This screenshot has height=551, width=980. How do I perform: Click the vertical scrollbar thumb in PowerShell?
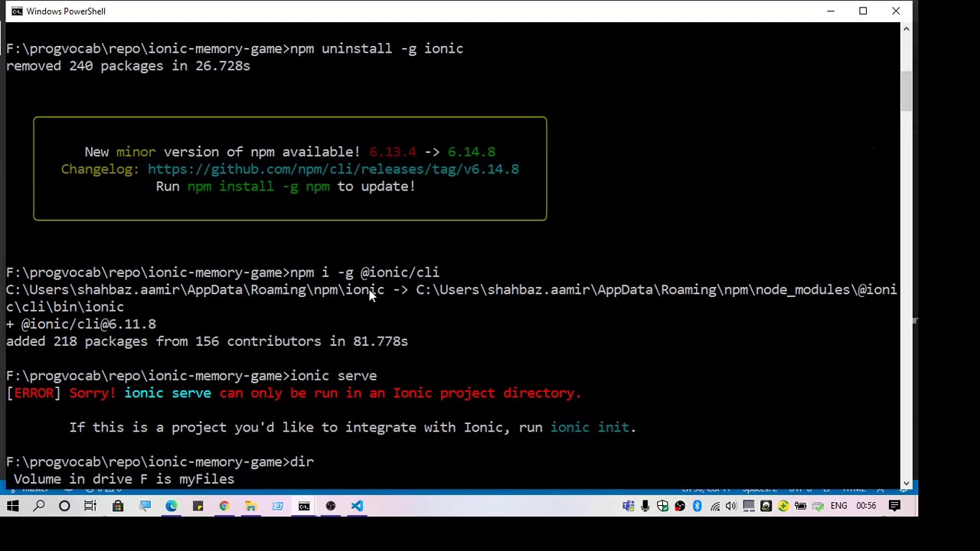(x=906, y=92)
